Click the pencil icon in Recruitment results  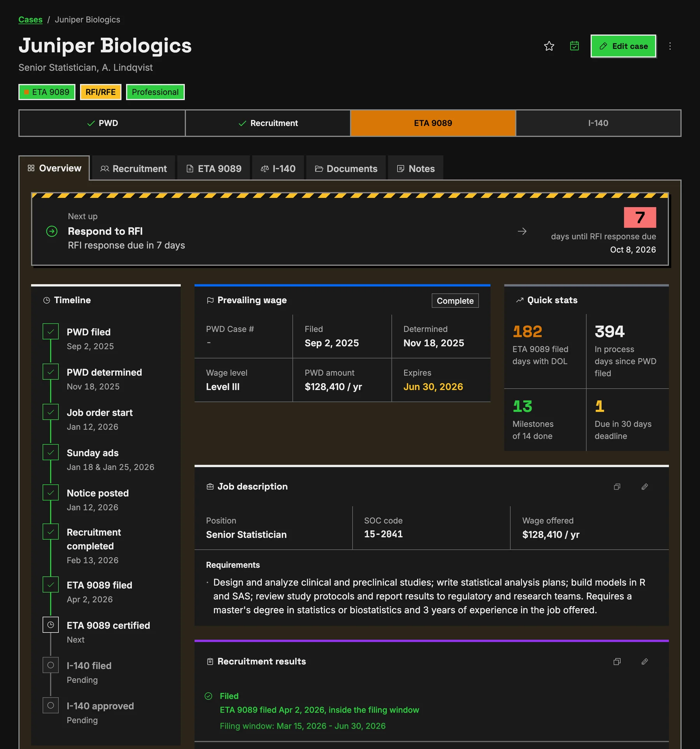pos(644,662)
